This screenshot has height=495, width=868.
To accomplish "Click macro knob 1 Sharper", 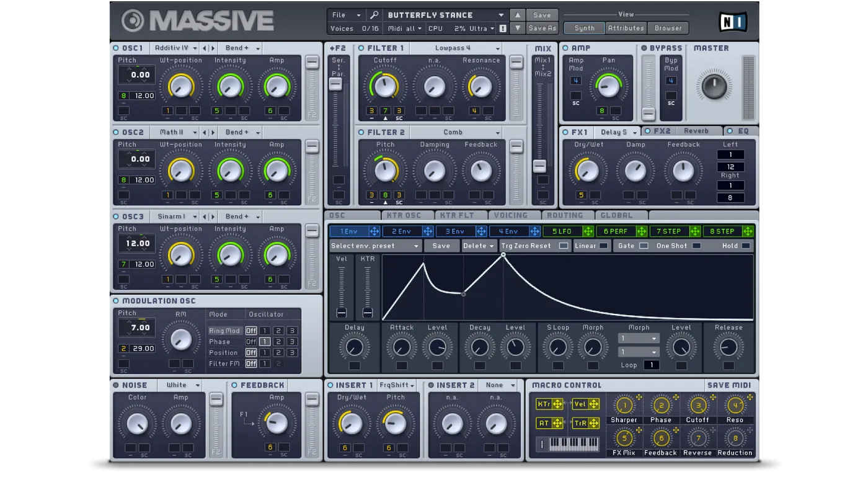I will (x=624, y=406).
